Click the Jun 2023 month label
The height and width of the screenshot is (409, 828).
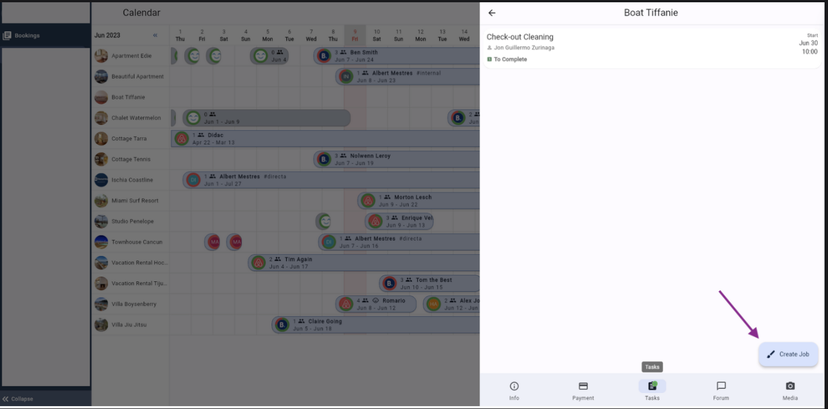(x=107, y=35)
